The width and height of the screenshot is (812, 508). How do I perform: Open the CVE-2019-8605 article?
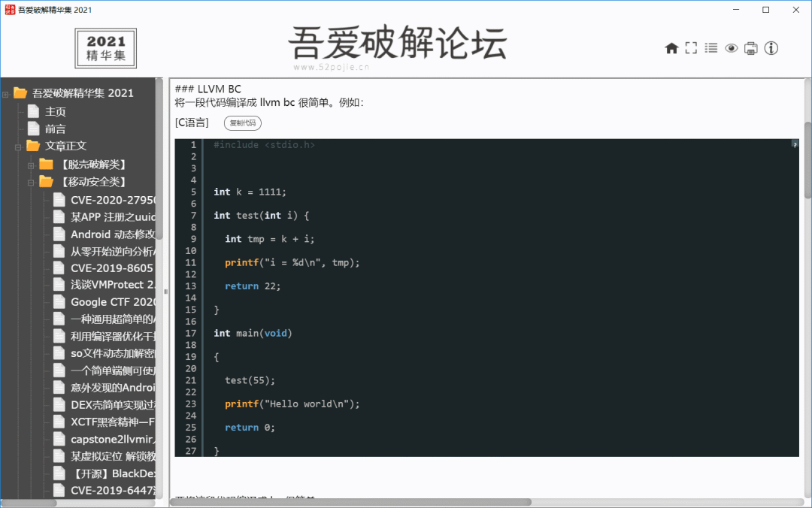[112, 268]
